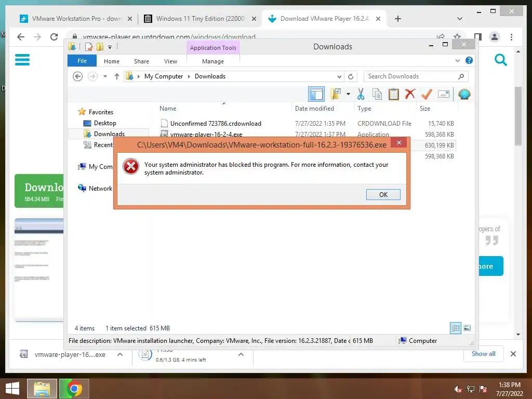This screenshot has height=399, width=532.
Task: Select vmware-player-16-2-4.exe file row
Action: pos(307,135)
